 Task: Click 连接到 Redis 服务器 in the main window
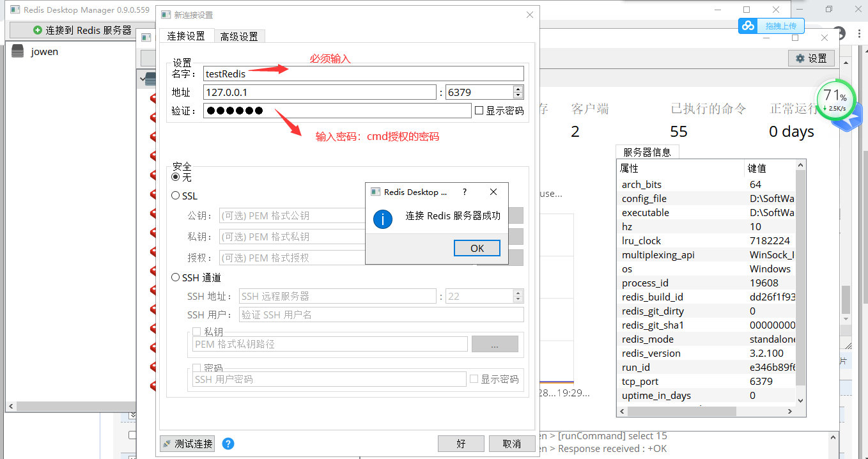[81, 30]
